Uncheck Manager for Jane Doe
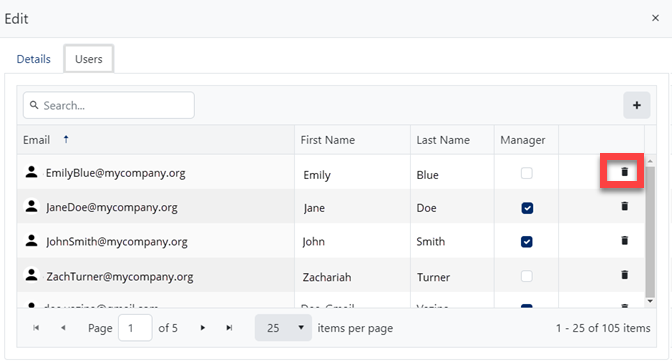This screenshot has height=362, width=672. click(x=527, y=208)
